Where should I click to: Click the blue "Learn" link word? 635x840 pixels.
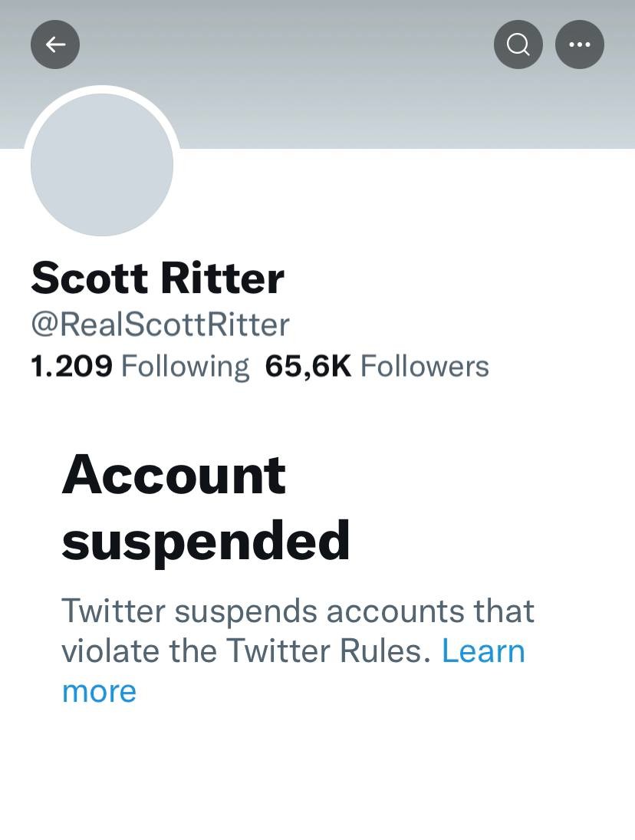coord(484,651)
